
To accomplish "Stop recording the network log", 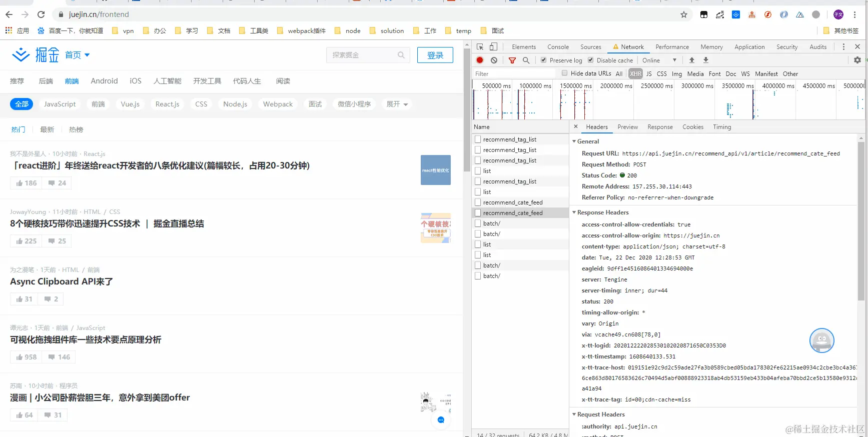I will click(x=480, y=60).
